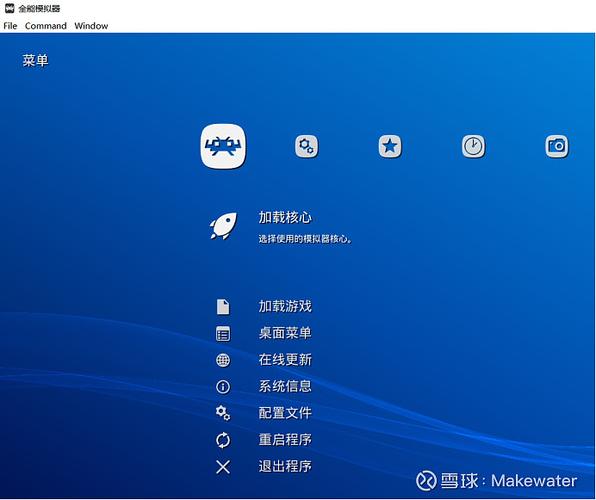Click the rocket icon for 加载核心
Viewport: 596px width, 500px height.
click(x=223, y=226)
